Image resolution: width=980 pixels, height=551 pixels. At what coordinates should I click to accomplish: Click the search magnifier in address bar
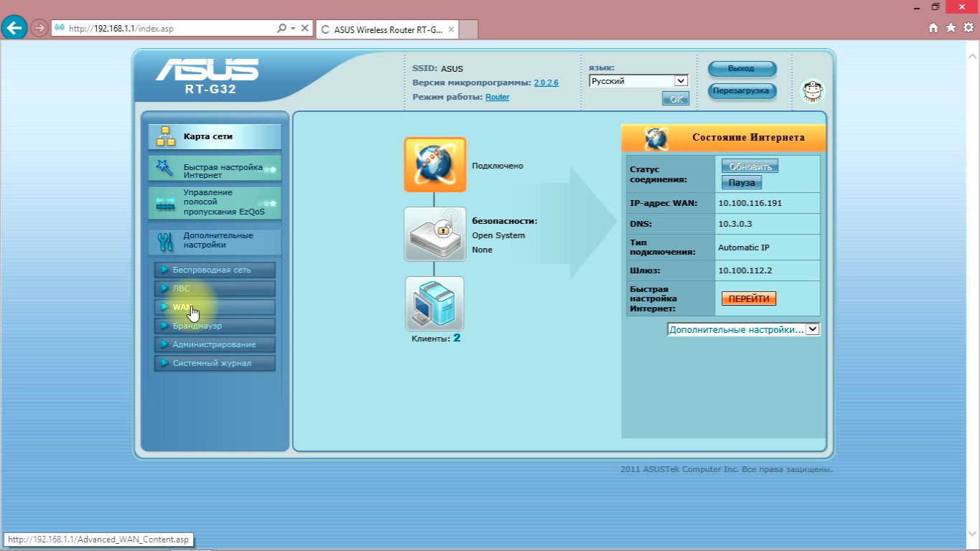click(x=281, y=29)
